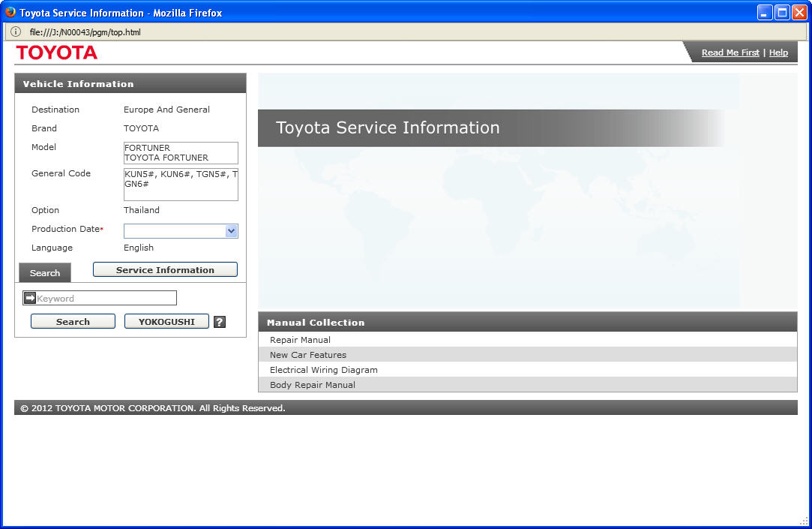
Task: Click the address bar URL file:///J:/N00043/pgm/top.html
Action: 85,32
